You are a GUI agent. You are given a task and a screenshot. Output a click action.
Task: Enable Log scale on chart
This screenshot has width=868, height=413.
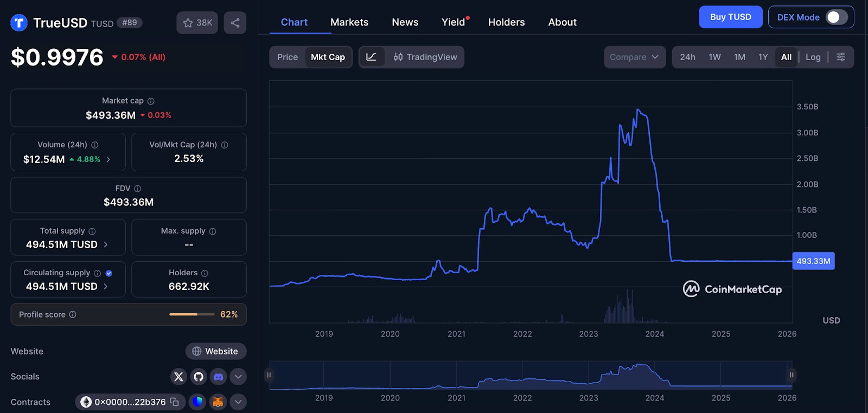click(813, 57)
